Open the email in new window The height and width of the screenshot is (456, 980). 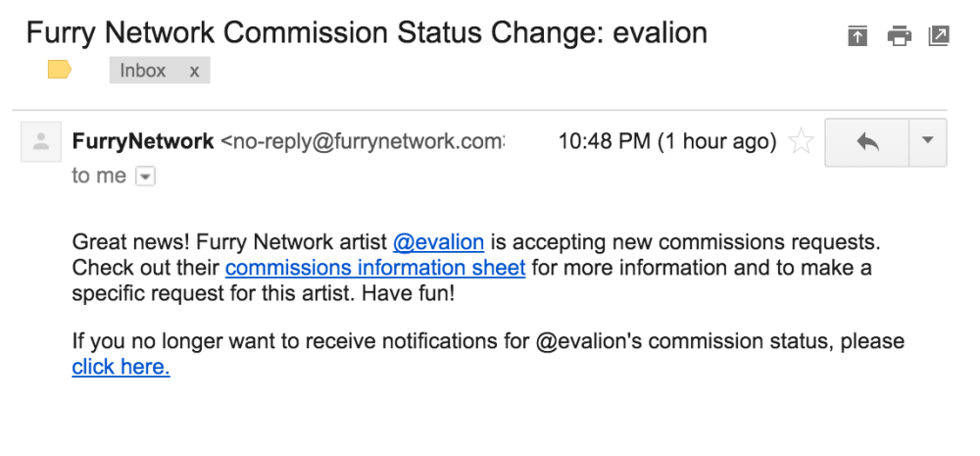939,36
